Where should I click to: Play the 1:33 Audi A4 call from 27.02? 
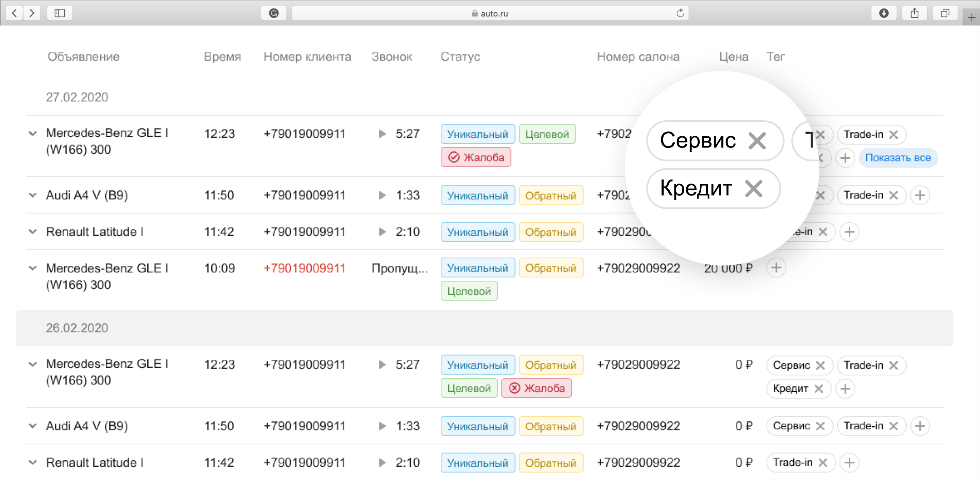pos(382,195)
